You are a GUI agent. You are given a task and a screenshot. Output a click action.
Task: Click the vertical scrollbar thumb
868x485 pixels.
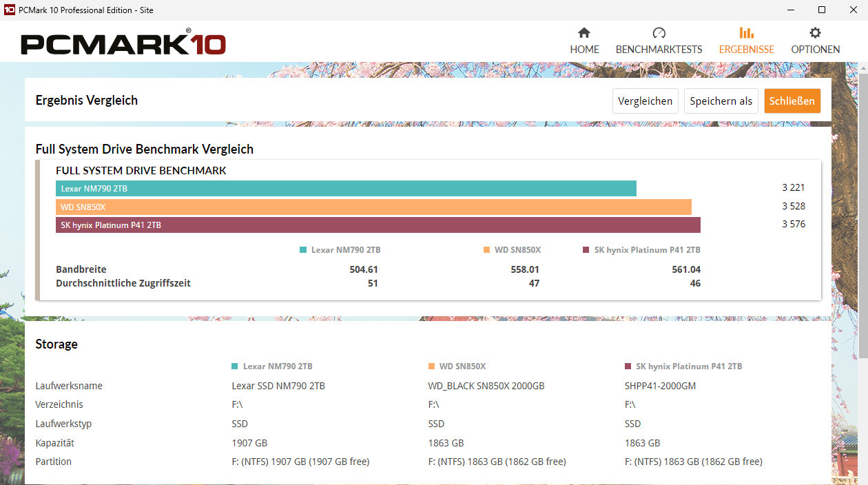(862, 214)
